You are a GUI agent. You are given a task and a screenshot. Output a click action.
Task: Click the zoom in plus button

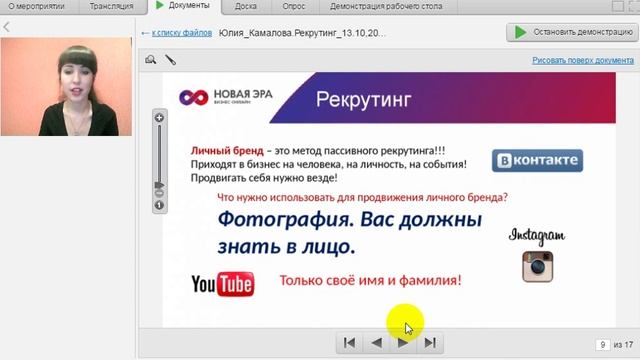[x=159, y=118]
